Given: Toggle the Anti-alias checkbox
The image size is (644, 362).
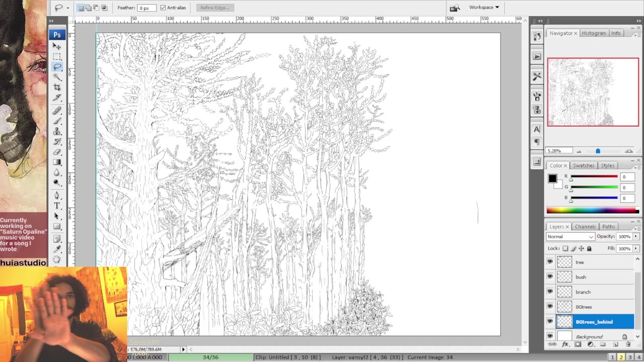Looking at the screenshot, I should click(163, 8).
